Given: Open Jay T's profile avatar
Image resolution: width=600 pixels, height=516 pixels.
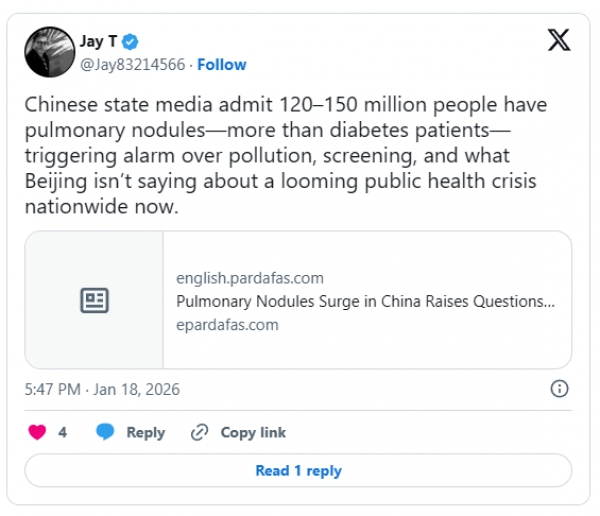Looking at the screenshot, I should tap(47, 52).
